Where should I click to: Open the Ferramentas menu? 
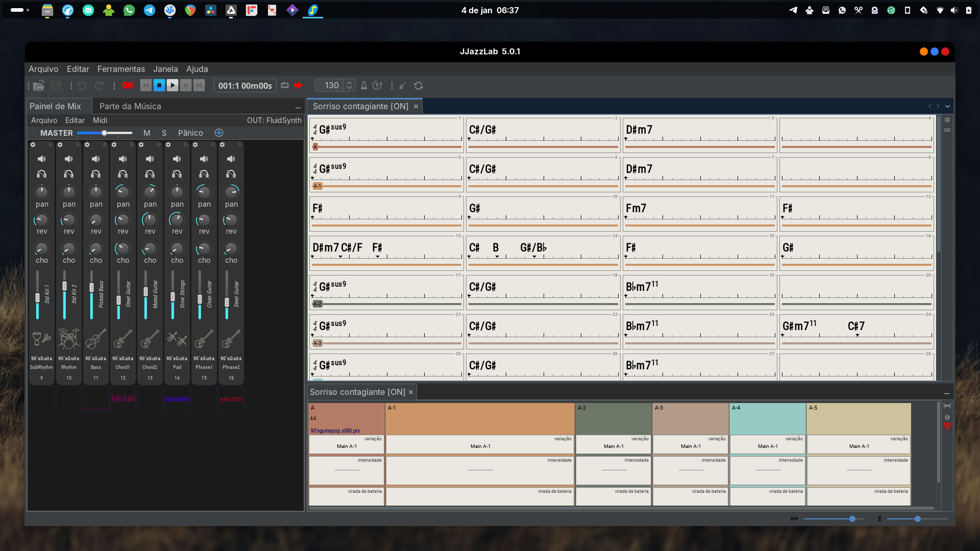(121, 69)
